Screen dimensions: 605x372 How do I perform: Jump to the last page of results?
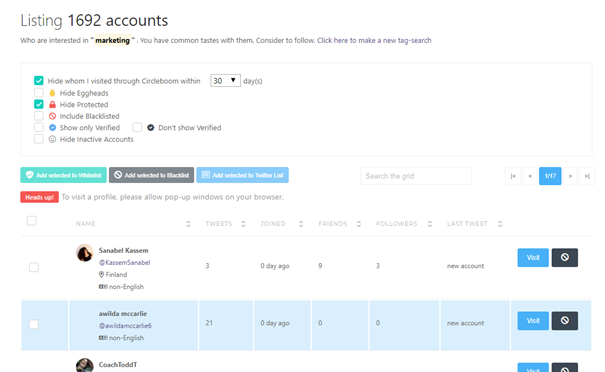click(587, 176)
